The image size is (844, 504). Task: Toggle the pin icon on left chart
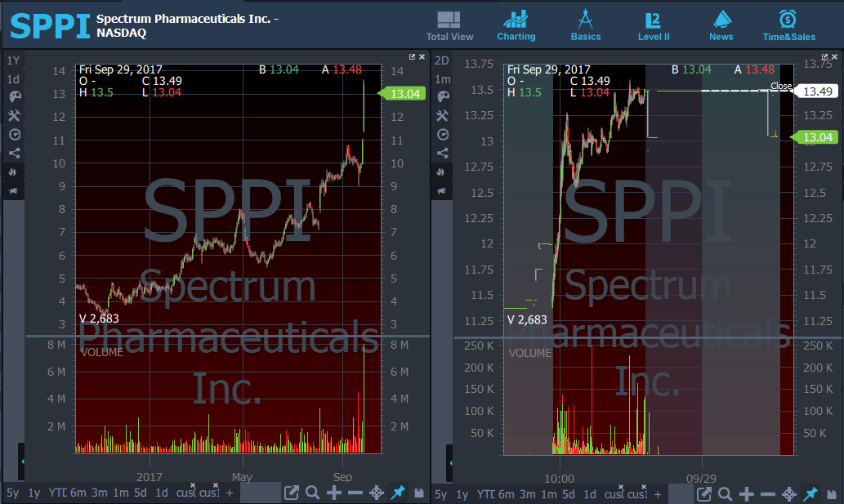point(398,493)
